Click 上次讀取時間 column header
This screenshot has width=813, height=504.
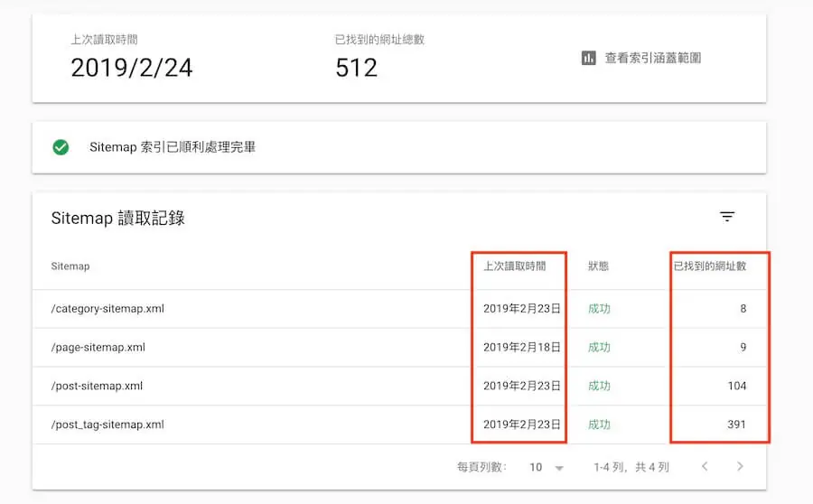coord(515,266)
